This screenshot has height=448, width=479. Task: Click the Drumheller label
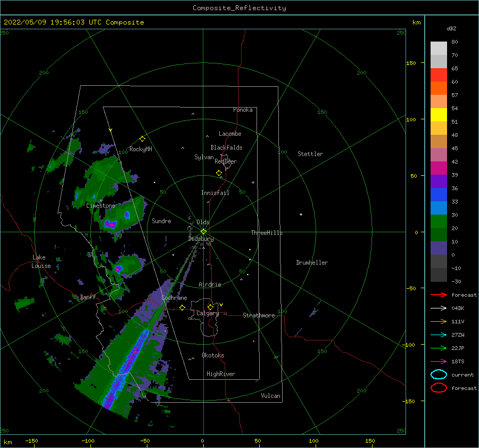tap(312, 263)
